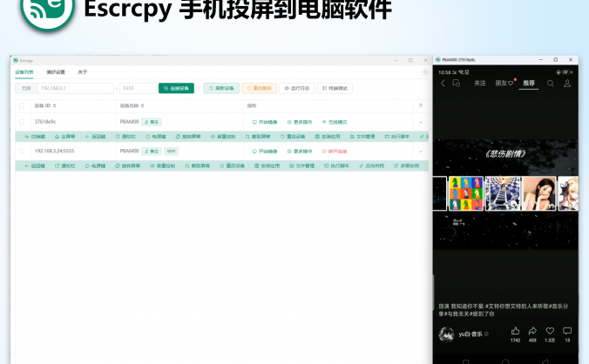Tap the colorful chess knights thumbnail

click(x=466, y=193)
